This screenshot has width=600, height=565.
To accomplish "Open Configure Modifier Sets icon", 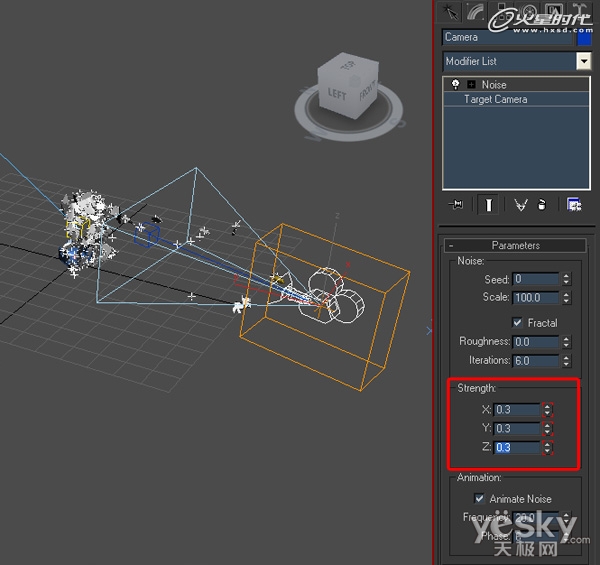I will click(x=574, y=205).
